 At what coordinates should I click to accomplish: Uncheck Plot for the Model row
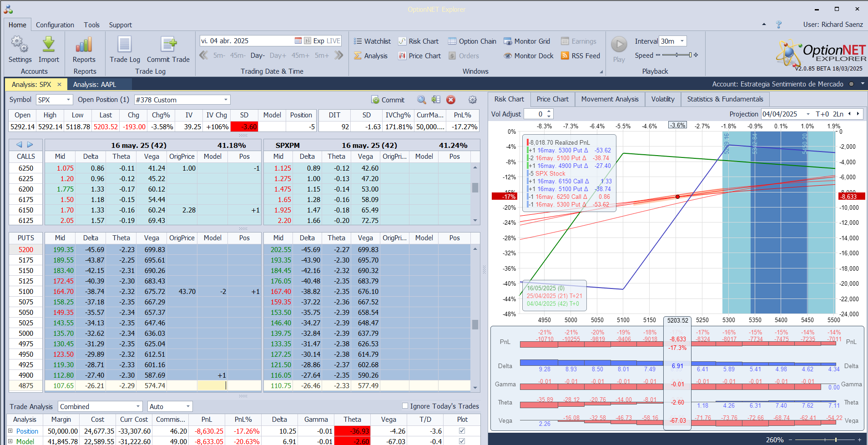pos(462,441)
